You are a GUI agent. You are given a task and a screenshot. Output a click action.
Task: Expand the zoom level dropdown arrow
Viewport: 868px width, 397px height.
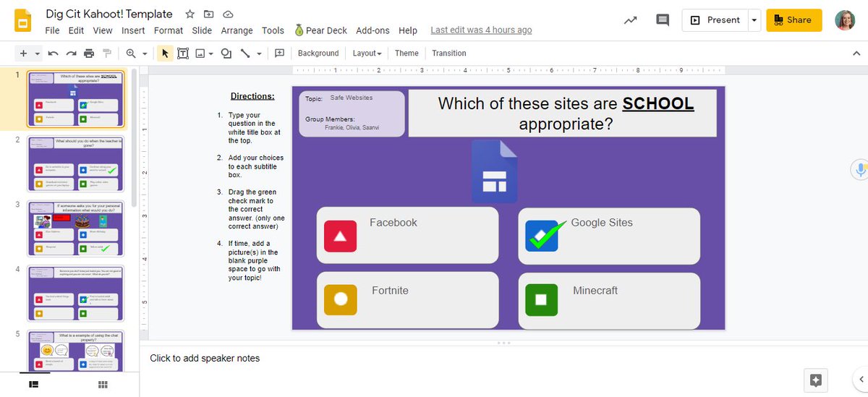click(144, 54)
